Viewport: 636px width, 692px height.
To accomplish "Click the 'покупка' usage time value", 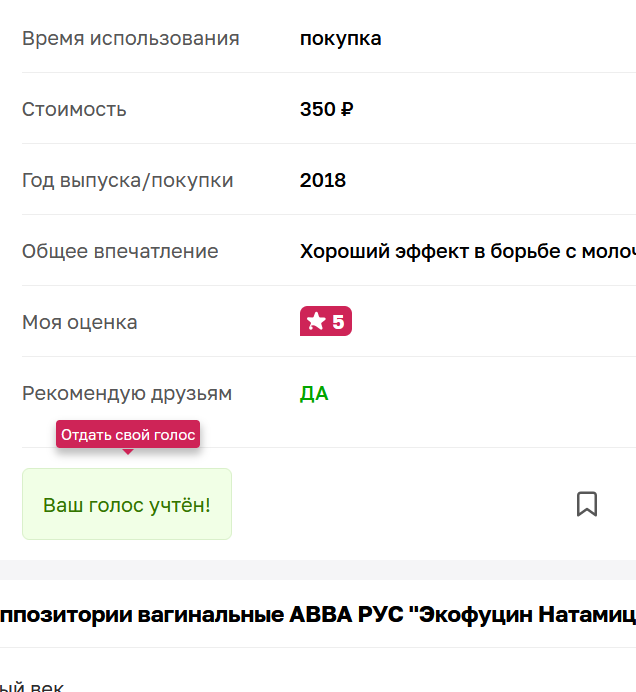I will (x=340, y=39).
